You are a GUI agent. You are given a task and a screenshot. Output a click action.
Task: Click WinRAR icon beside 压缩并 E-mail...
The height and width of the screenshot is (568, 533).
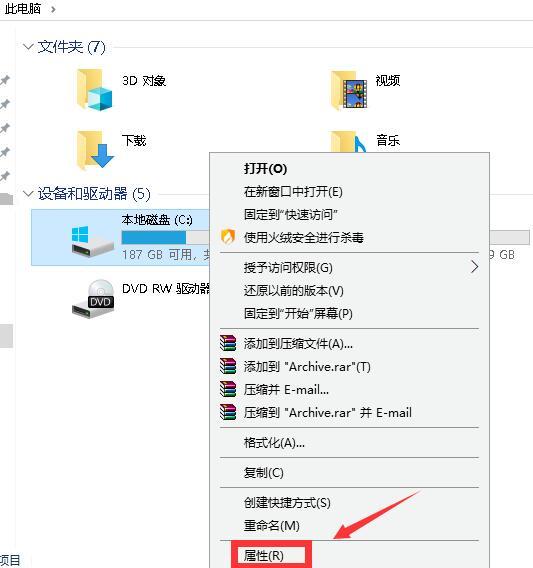click(x=228, y=389)
